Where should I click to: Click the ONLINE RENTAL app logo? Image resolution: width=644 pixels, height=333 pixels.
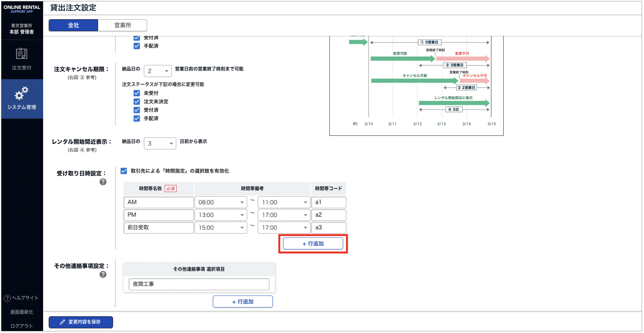pyautogui.click(x=22, y=9)
